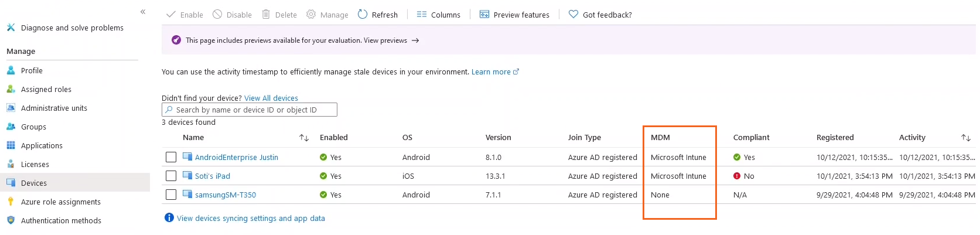Sort devices by Name column arrows
Image resolution: width=980 pixels, height=235 pixels.
[304, 138]
